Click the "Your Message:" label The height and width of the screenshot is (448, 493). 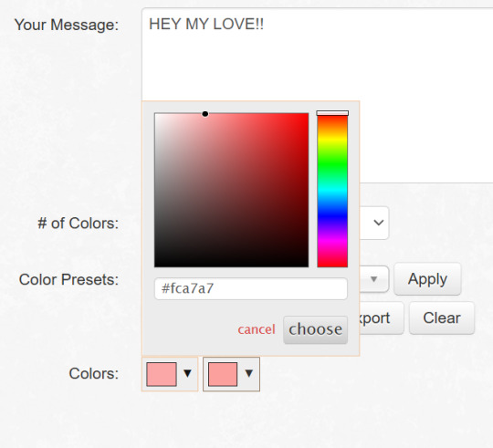tap(67, 25)
